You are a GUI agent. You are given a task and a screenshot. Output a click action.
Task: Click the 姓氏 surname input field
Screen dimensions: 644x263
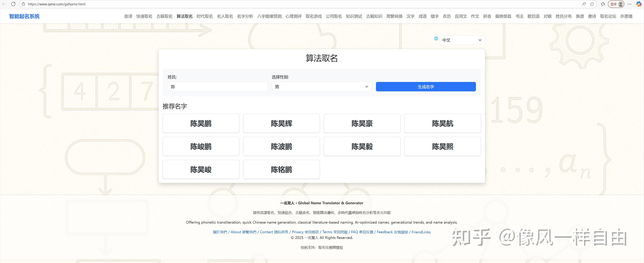[x=217, y=87]
